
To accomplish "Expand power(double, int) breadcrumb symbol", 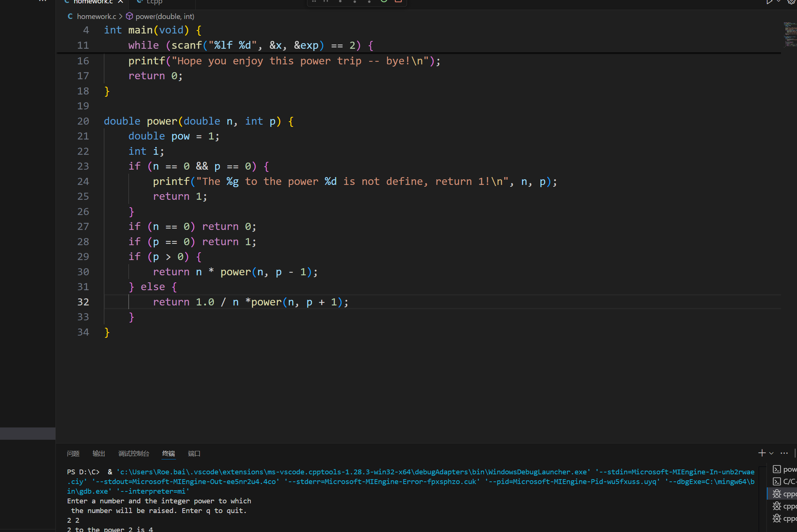I will [x=164, y=16].
